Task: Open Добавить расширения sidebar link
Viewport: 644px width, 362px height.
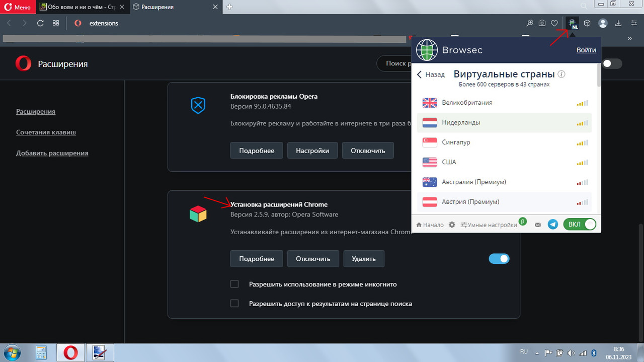Action: [x=52, y=153]
